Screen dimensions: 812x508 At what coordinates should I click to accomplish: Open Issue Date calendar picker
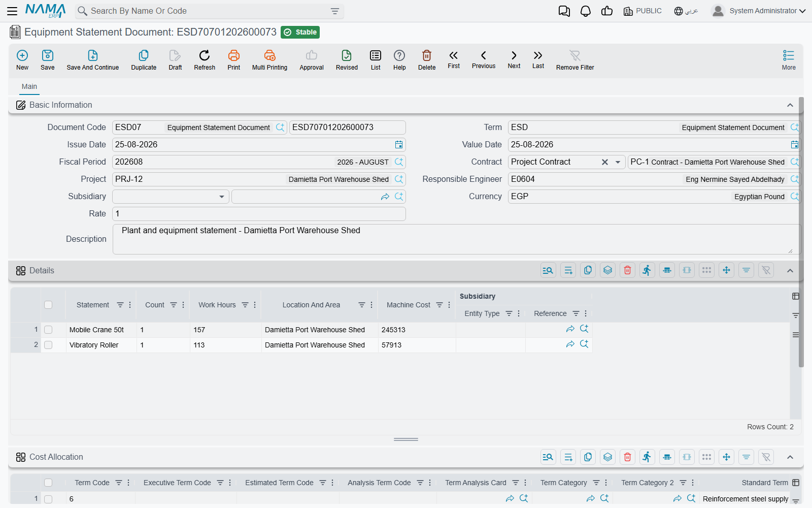(x=399, y=145)
